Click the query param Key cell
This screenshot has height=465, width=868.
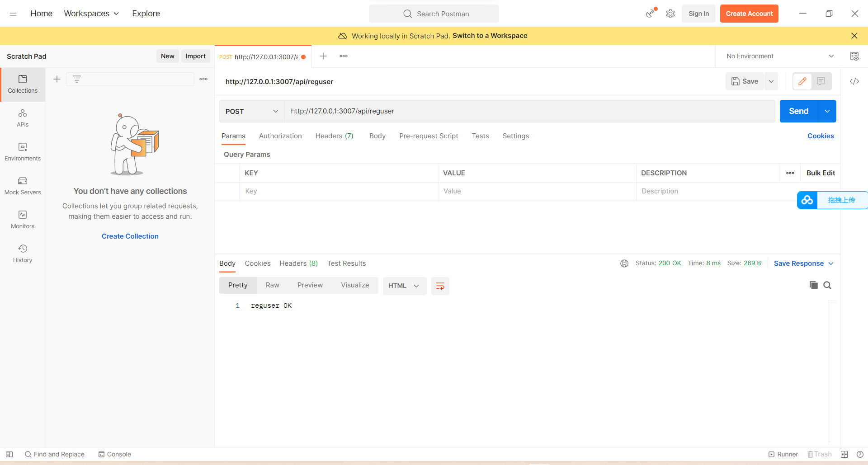[x=339, y=191]
